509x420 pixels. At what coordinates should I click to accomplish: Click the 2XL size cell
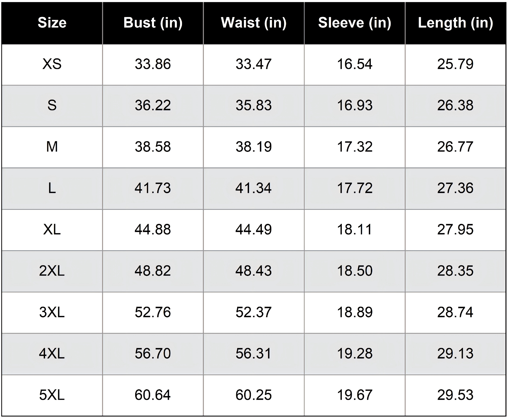click(x=52, y=271)
